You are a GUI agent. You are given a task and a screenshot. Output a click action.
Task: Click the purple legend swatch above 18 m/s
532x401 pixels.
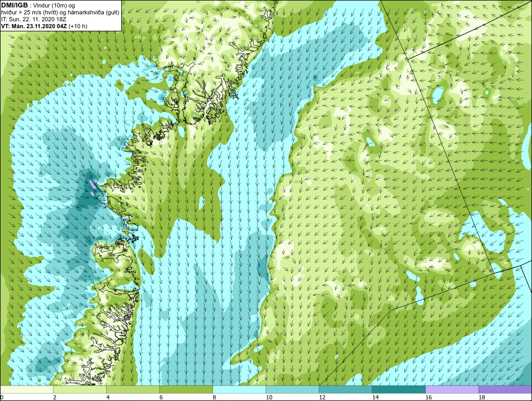click(x=505, y=389)
